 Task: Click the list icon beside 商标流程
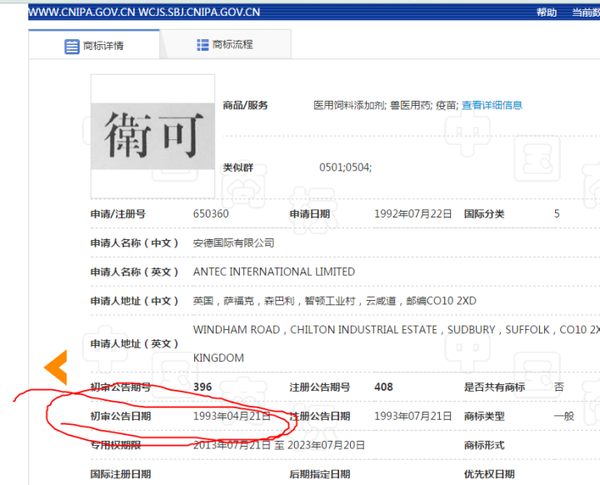[202, 45]
